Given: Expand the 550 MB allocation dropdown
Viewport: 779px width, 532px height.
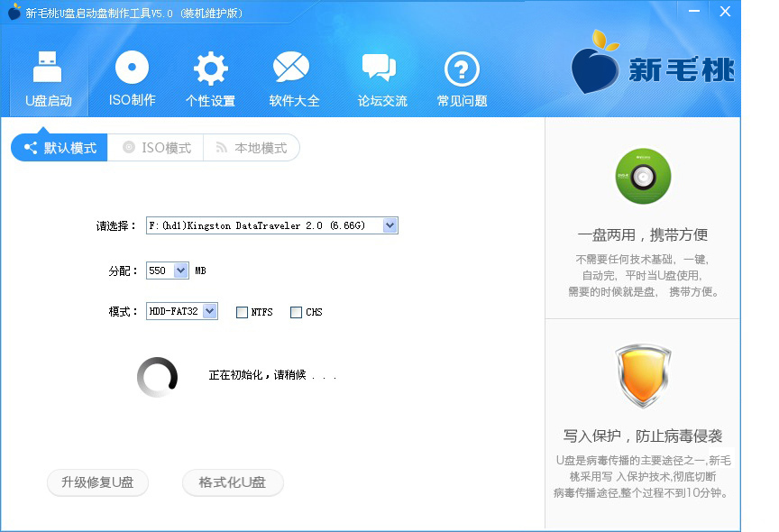Looking at the screenshot, I should tap(181, 271).
